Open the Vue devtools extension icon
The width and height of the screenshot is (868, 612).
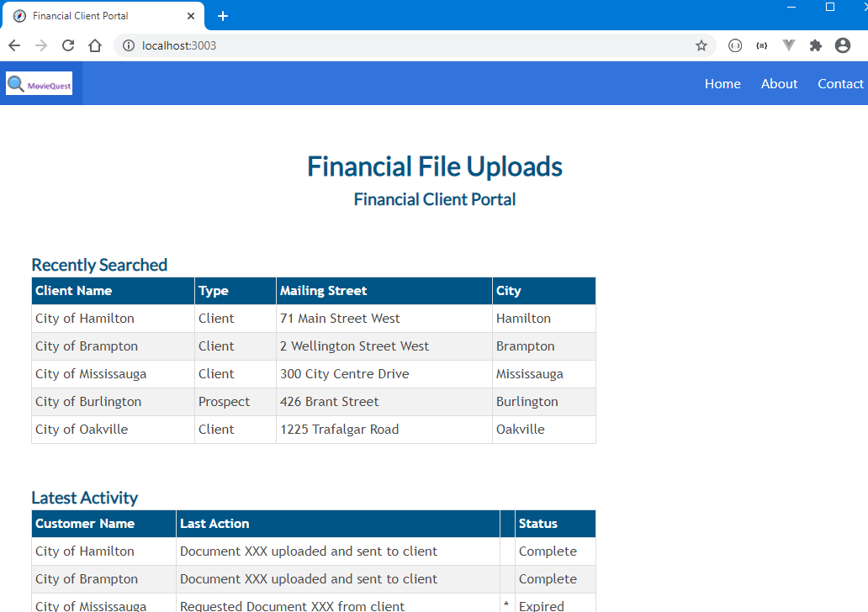point(788,45)
